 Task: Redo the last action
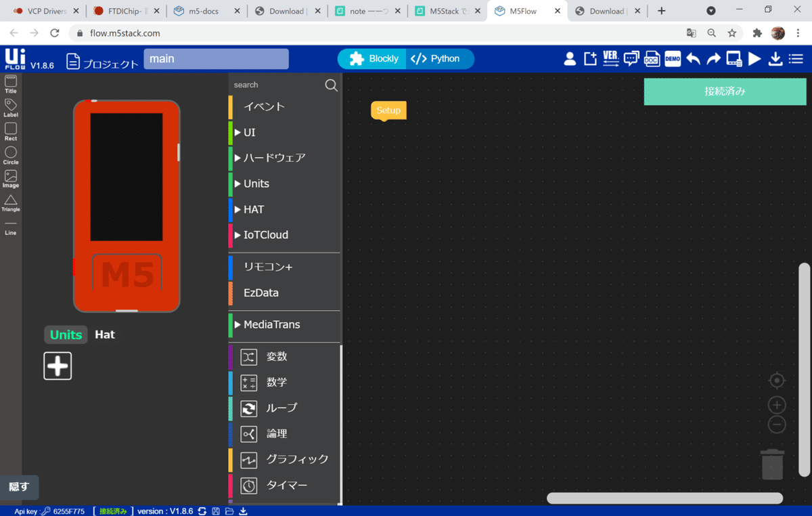[713, 59]
